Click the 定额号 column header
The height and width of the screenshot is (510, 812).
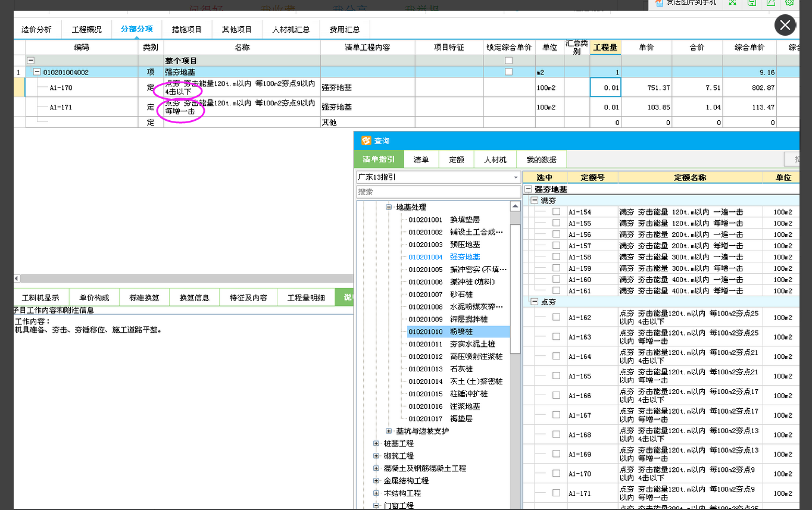point(592,177)
